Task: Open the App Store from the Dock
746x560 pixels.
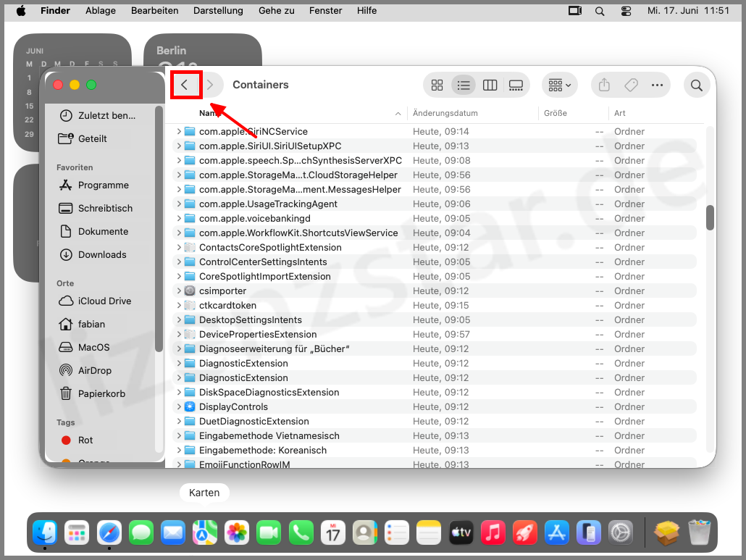Action: pyautogui.click(x=557, y=532)
